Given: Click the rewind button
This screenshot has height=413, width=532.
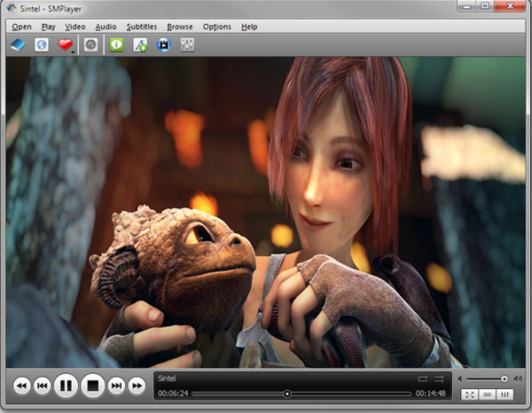Looking at the screenshot, I should [x=21, y=386].
